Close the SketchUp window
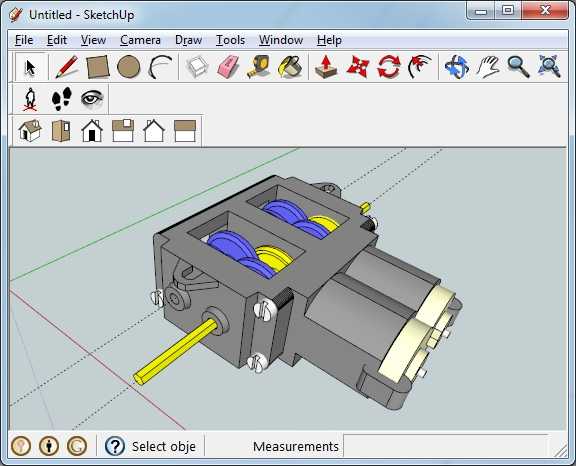 545,11
